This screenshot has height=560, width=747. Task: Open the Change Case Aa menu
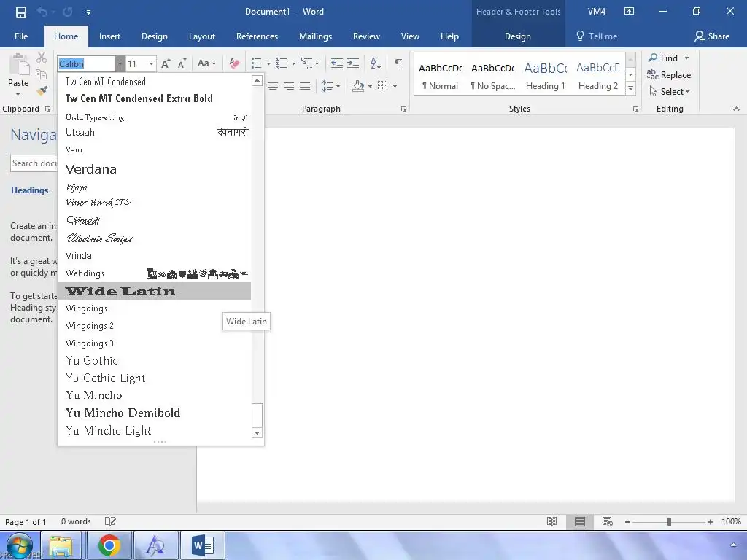coord(206,63)
